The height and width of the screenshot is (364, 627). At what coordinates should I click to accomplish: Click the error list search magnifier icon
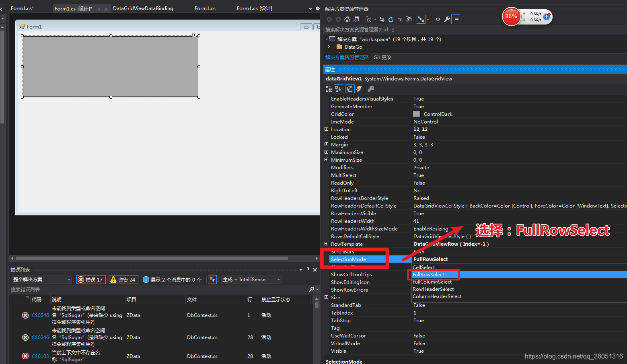click(x=312, y=289)
